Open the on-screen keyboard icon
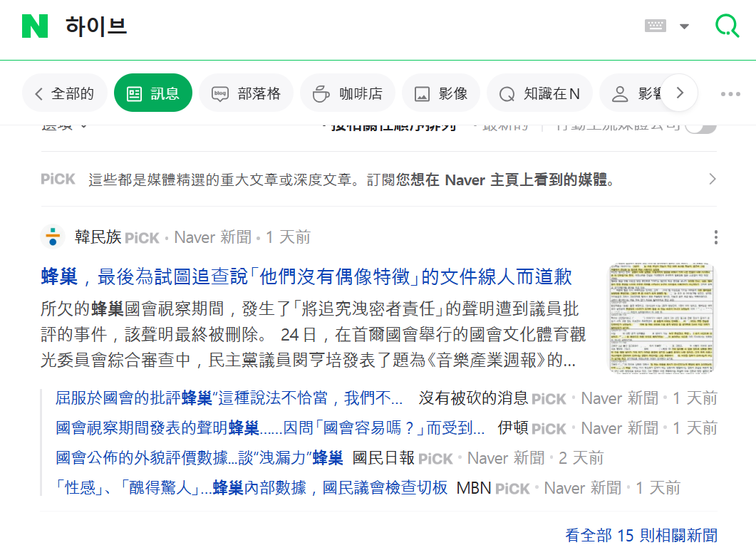The image size is (756, 560). pos(656,26)
